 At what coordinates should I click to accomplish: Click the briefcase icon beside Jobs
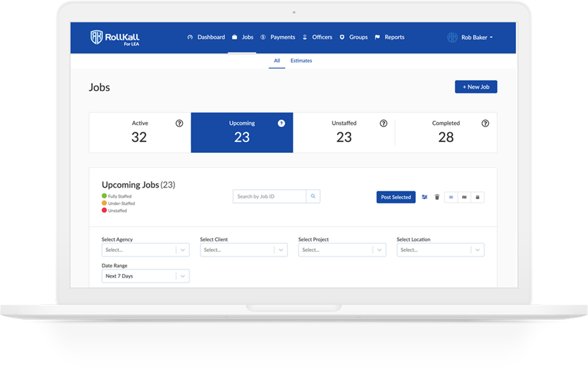pos(235,37)
